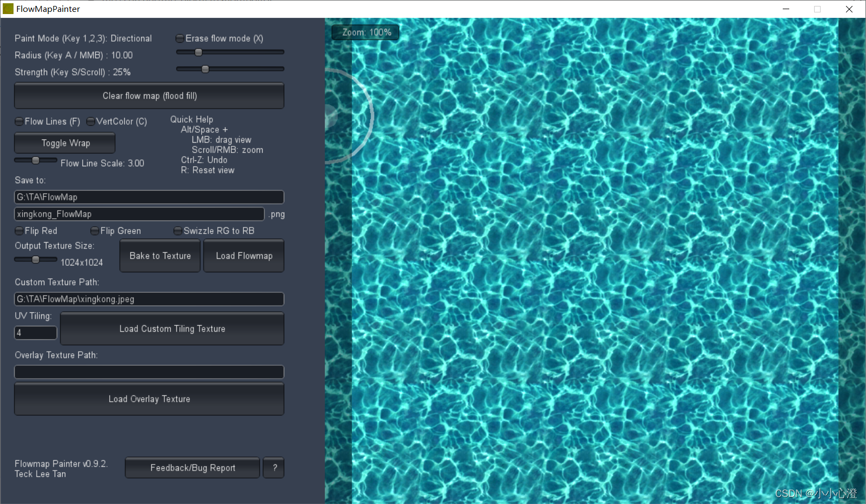Open the help question mark button
This screenshot has width=866, height=504.
(x=273, y=468)
